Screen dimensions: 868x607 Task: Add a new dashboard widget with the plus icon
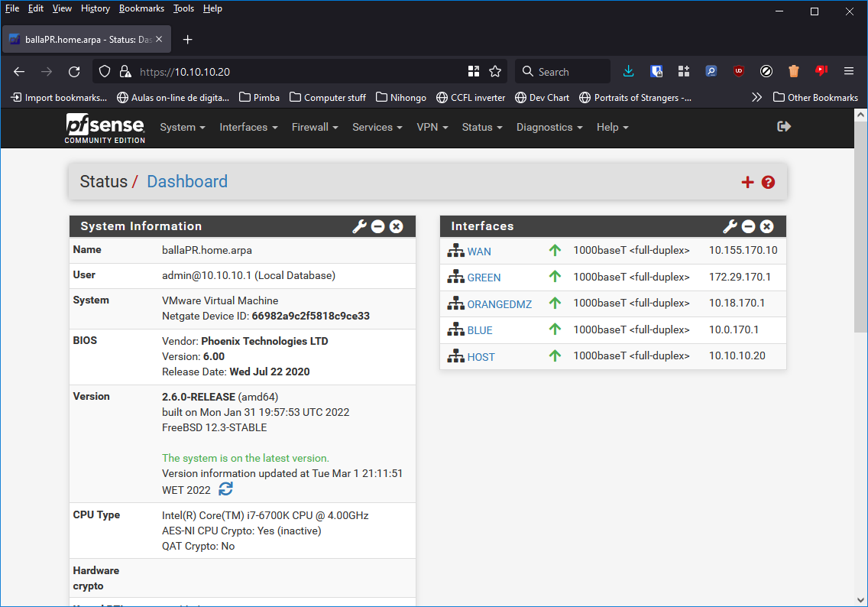click(x=747, y=182)
